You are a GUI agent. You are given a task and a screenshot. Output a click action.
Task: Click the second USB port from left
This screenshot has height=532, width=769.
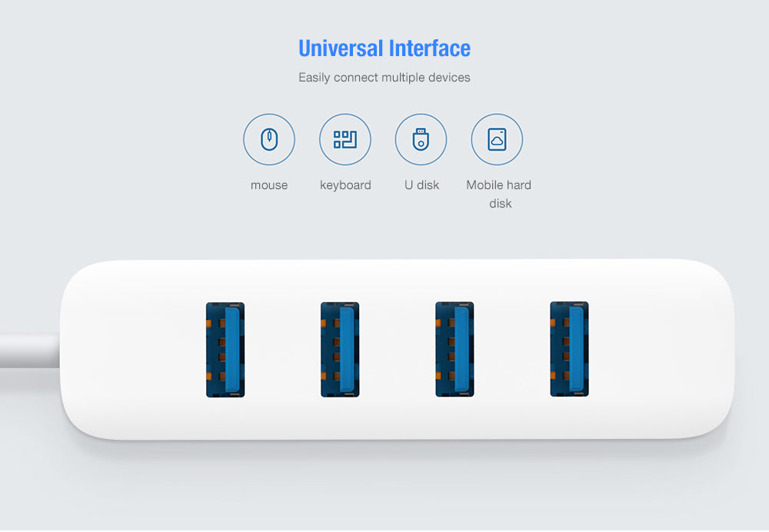point(340,350)
